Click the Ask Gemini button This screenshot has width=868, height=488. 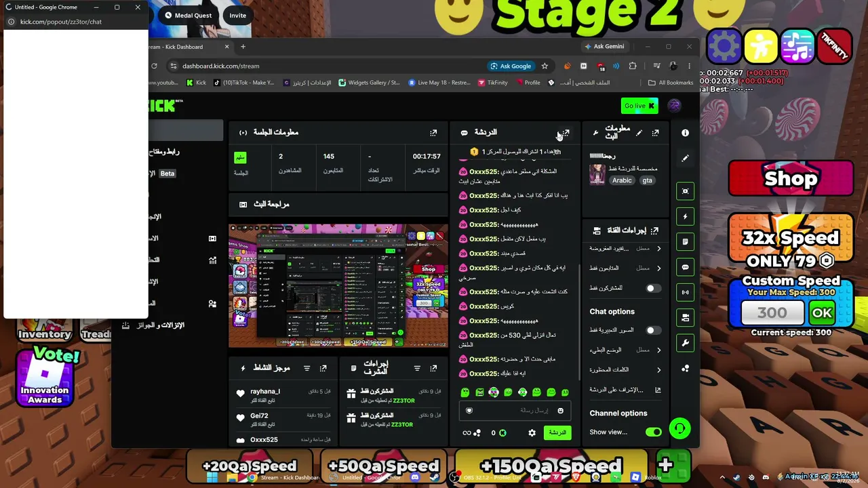[x=605, y=47]
